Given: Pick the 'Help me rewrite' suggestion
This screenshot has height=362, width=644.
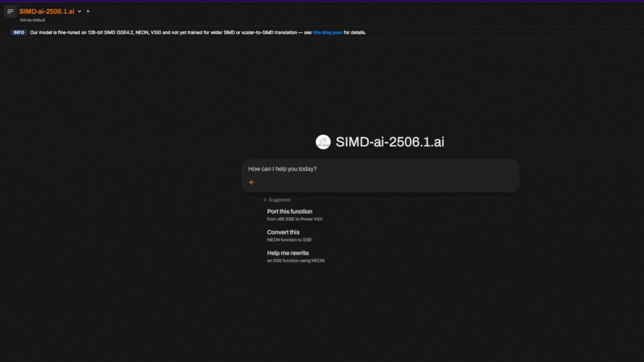Looking at the screenshot, I should pos(288,253).
